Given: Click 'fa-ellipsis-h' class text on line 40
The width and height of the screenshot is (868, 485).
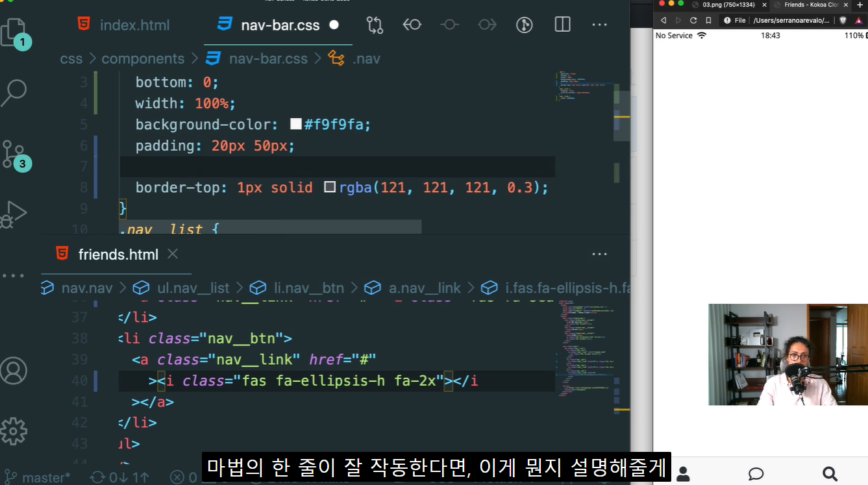Looking at the screenshot, I should (x=330, y=380).
